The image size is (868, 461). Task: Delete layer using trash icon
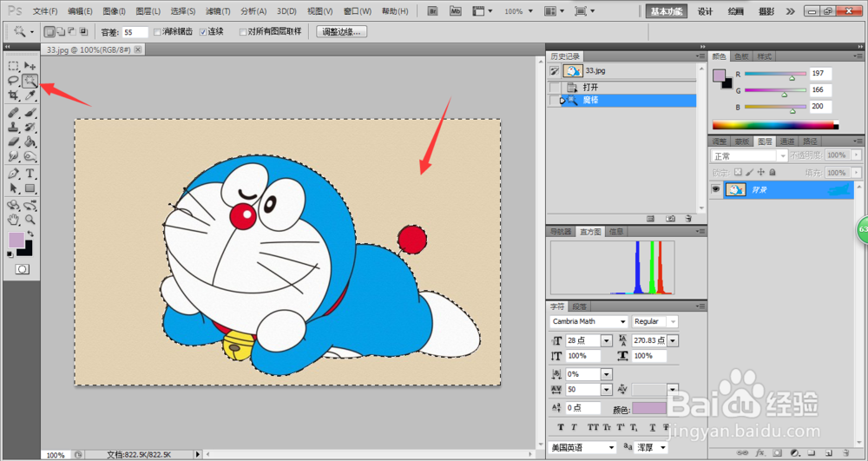(845, 452)
